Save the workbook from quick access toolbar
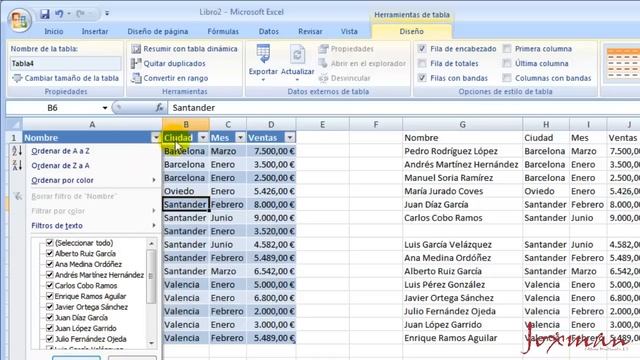The height and width of the screenshot is (360, 640). (44, 14)
